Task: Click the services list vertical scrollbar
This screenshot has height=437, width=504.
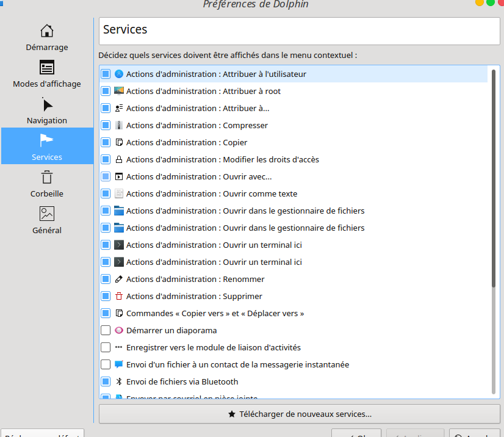Action: tap(493, 232)
